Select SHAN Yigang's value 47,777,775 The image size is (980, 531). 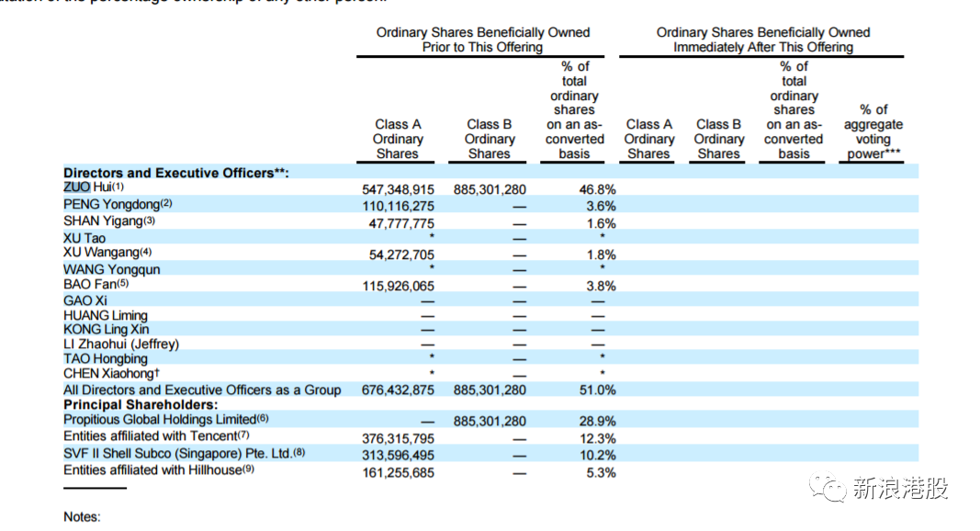[401, 224]
